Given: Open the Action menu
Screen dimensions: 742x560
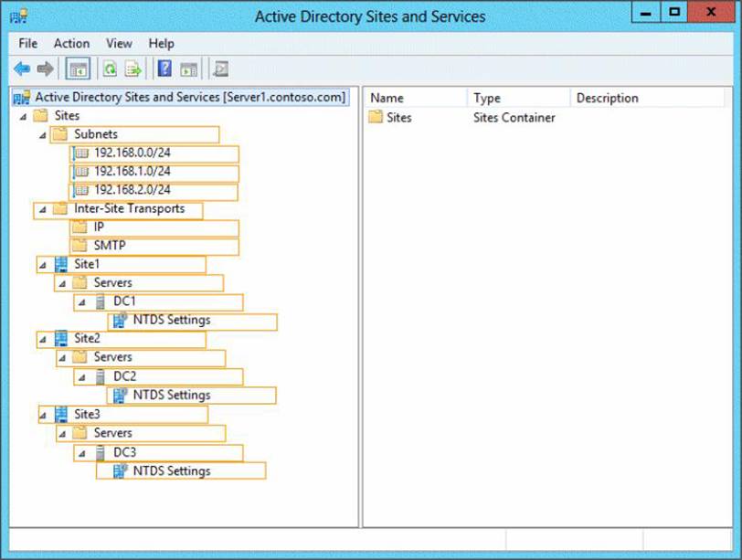Looking at the screenshot, I should (71, 43).
